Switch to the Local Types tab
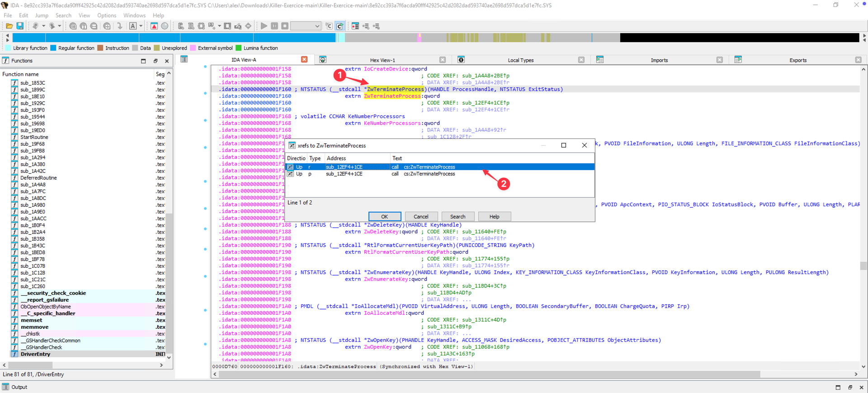 pyautogui.click(x=521, y=60)
